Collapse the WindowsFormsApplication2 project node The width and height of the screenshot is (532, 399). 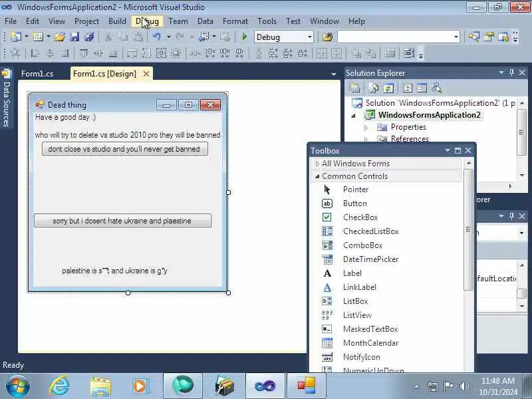[353, 116]
